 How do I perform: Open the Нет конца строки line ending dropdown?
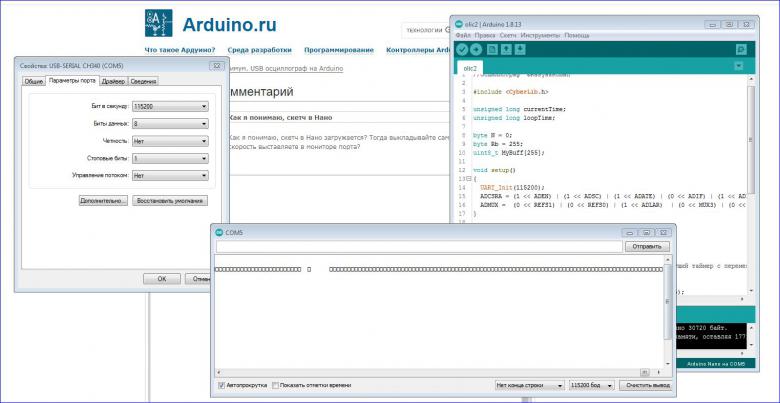[x=530, y=385]
